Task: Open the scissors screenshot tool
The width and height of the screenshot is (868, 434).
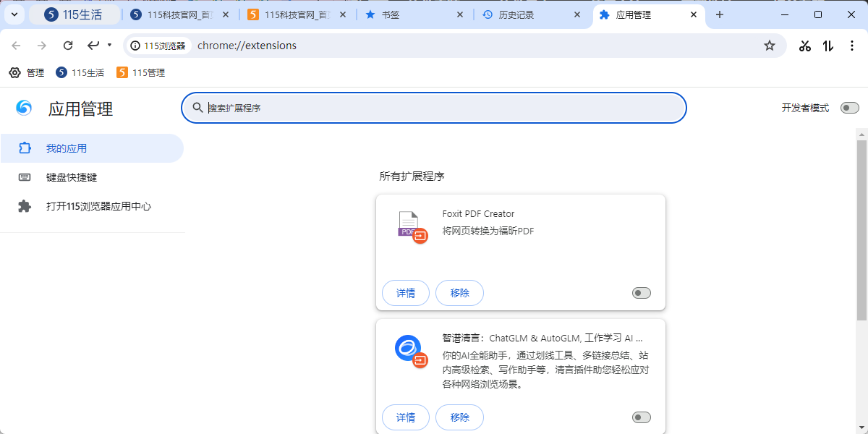Action: click(805, 46)
